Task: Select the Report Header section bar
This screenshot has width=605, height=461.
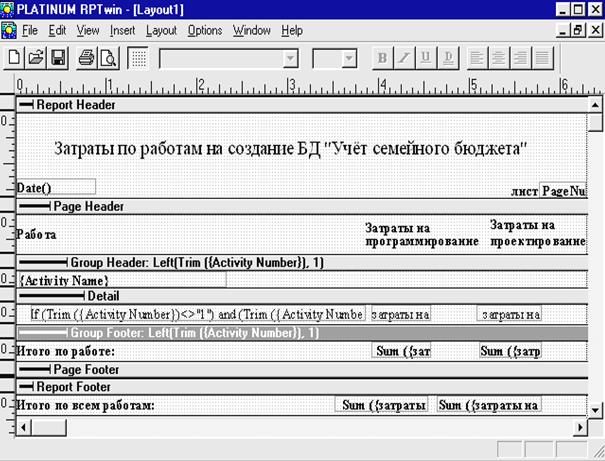Action: click(x=302, y=105)
